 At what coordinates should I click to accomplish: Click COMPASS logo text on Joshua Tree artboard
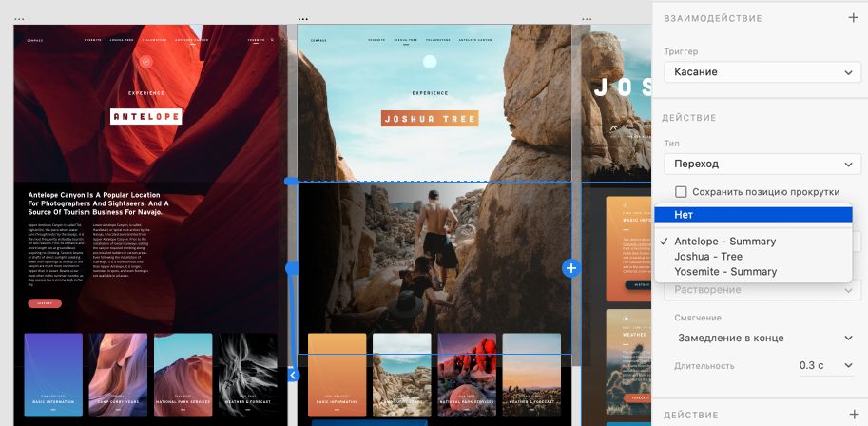(x=318, y=41)
